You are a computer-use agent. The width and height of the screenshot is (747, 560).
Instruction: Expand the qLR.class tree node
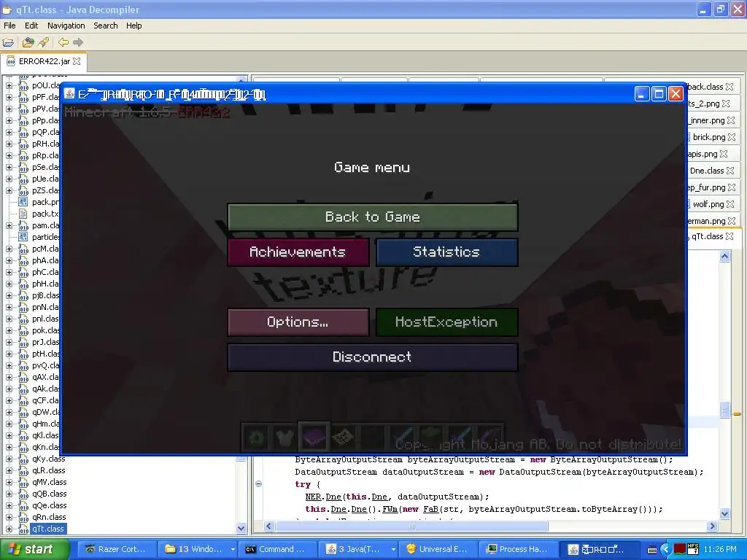9,470
